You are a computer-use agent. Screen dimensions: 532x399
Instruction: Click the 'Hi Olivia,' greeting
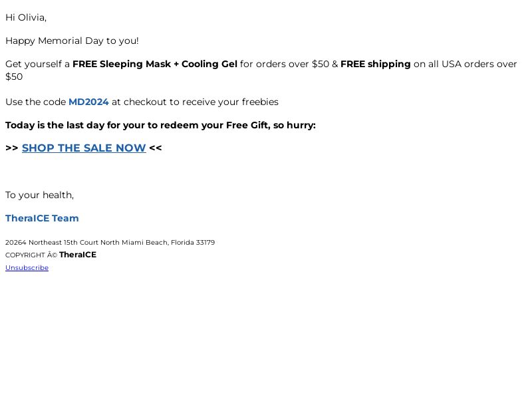(26, 18)
